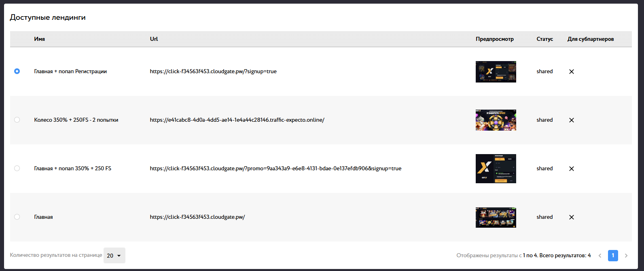The width and height of the screenshot is (644, 271).
Task: Click the X icon in the last Главная row
Action: tap(571, 217)
